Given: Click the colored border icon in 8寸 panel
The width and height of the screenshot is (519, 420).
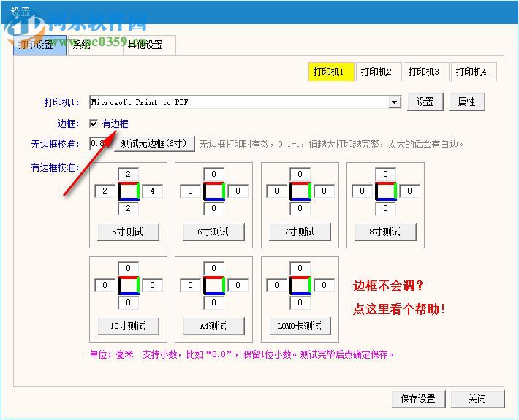Looking at the screenshot, I should pyautogui.click(x=386, y=191).
